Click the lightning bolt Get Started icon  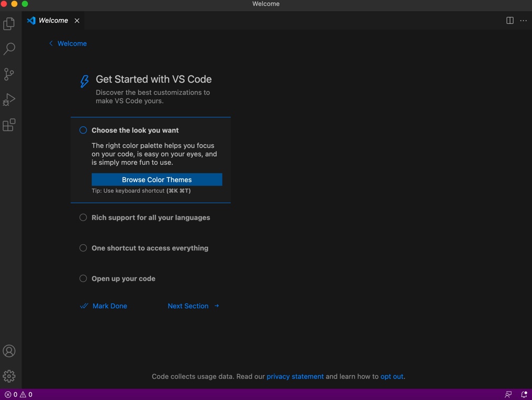[84, 82]
